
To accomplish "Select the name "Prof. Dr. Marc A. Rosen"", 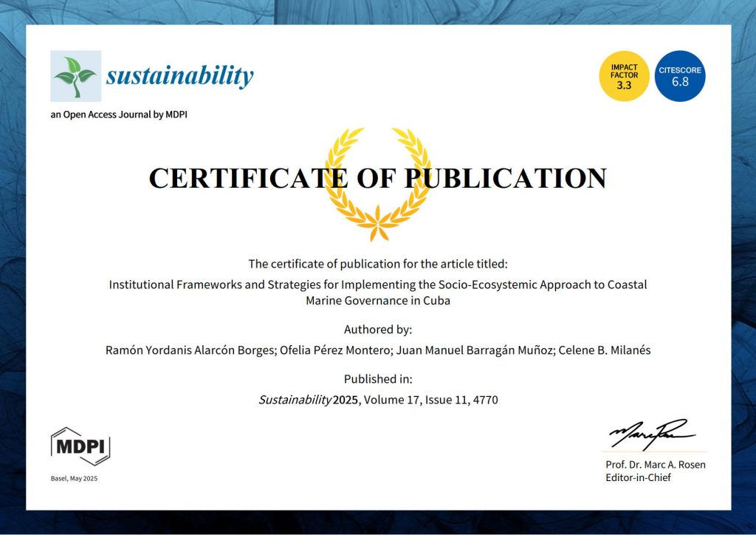I will (x=656, y=465).
